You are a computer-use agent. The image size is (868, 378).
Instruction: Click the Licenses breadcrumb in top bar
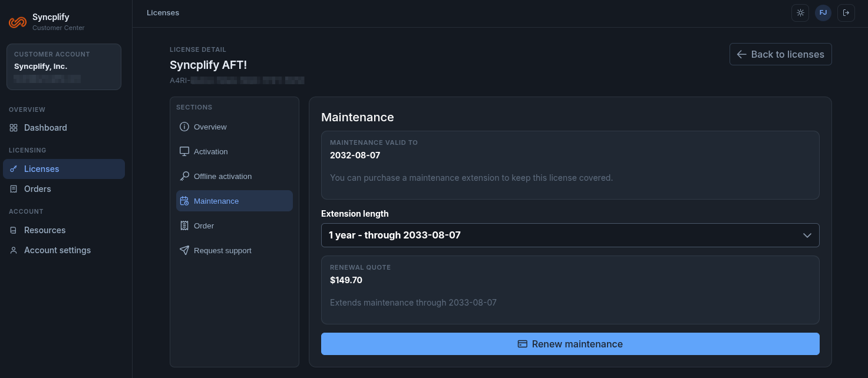pyautogui.click(x=163, y=12)
